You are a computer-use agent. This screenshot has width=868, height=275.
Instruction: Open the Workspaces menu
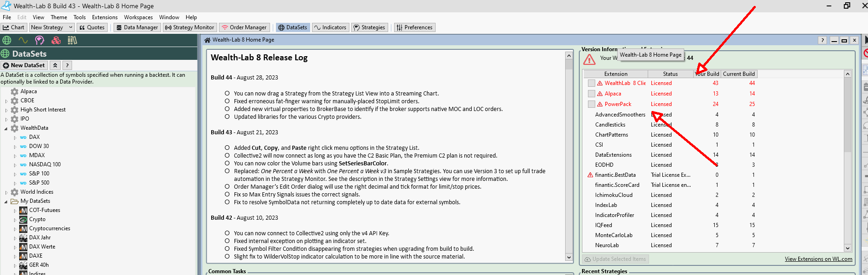pos(139,17)
